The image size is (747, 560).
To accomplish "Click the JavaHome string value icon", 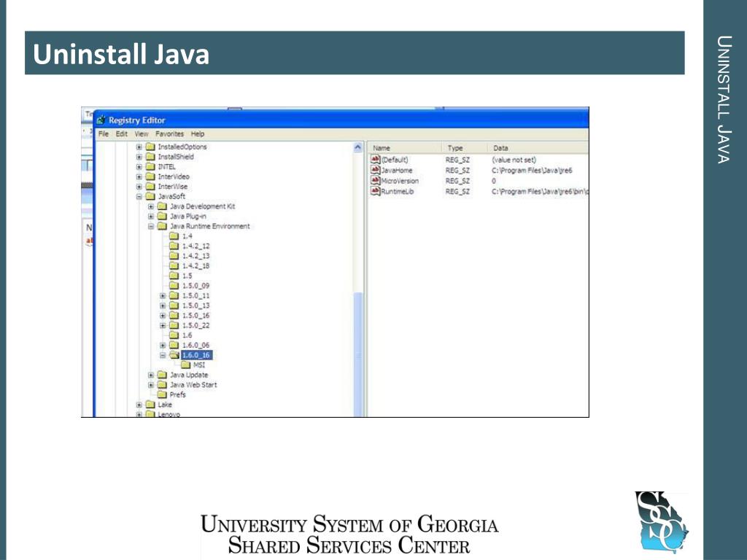I will 376,170.
